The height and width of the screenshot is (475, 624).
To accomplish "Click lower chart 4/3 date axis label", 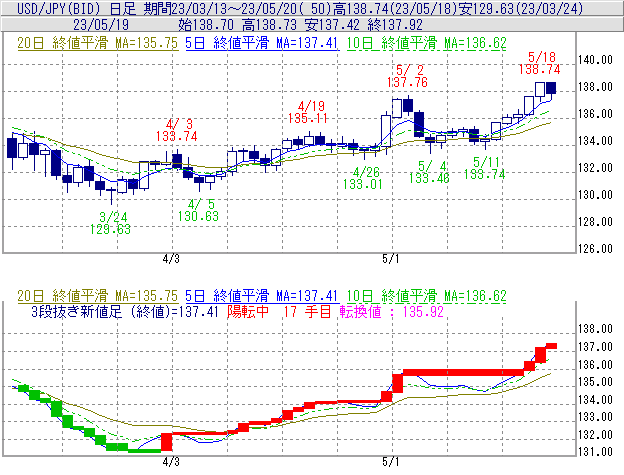I will pos(171,462).
